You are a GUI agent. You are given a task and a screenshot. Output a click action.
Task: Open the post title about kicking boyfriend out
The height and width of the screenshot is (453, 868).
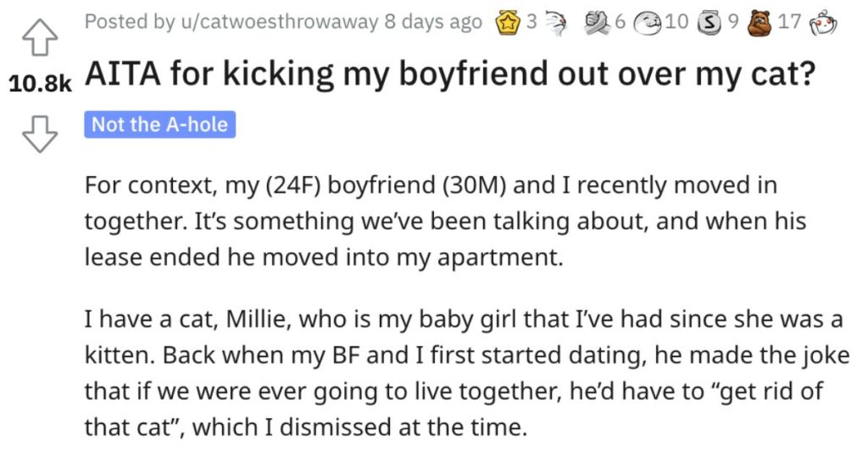450,74
